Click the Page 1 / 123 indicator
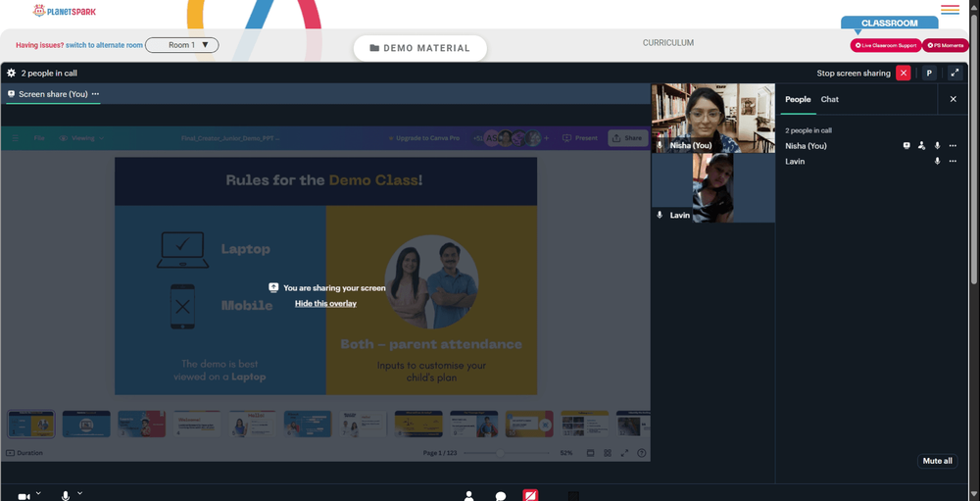980x501 pixels. pos(440,453)
